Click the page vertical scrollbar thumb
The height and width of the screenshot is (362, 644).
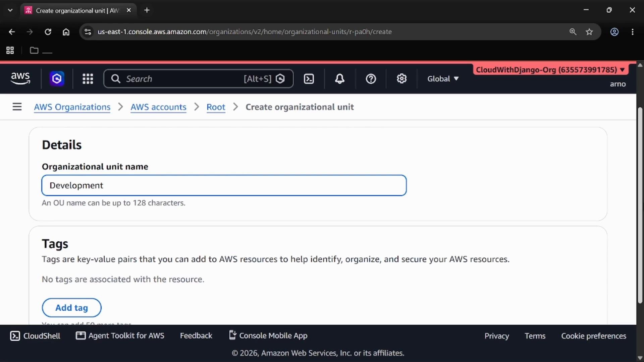(x=640, y=205)
